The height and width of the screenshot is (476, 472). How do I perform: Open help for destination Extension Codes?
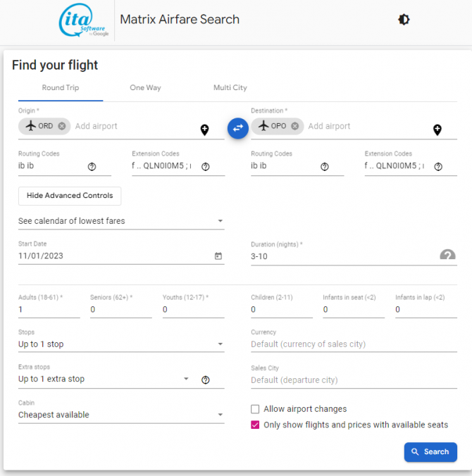(x=438, y=166)
